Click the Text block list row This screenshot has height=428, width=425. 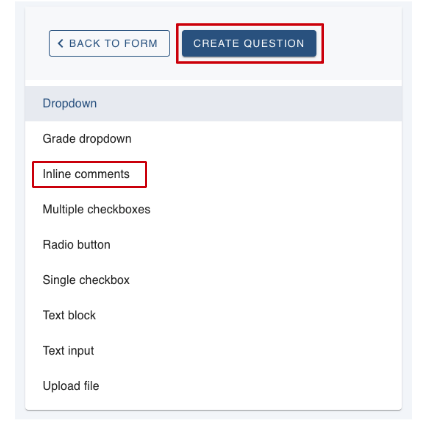[213, 315]
